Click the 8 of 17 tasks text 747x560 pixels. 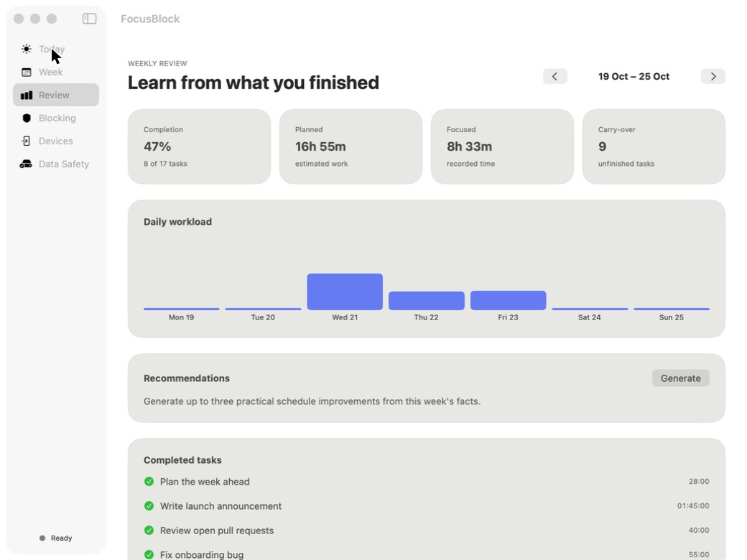click(x=165, y=164)
